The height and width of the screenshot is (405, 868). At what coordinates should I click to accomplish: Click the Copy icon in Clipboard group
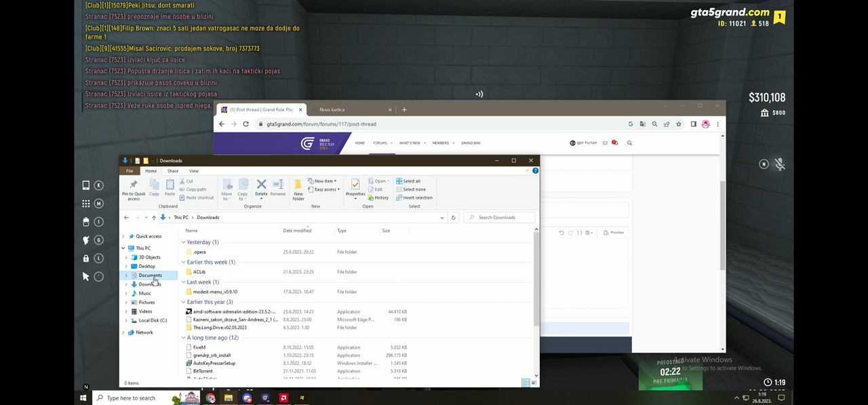(x=154, y=189)
